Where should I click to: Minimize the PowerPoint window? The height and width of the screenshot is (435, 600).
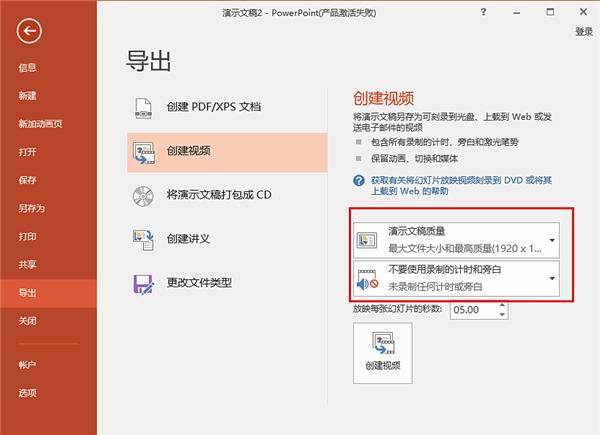click(517, 12)
